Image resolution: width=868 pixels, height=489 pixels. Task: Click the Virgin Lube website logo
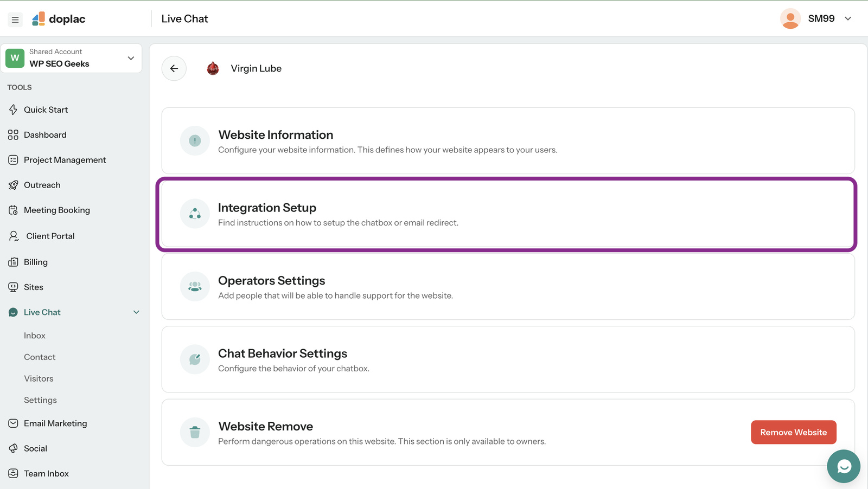point(213,68)
